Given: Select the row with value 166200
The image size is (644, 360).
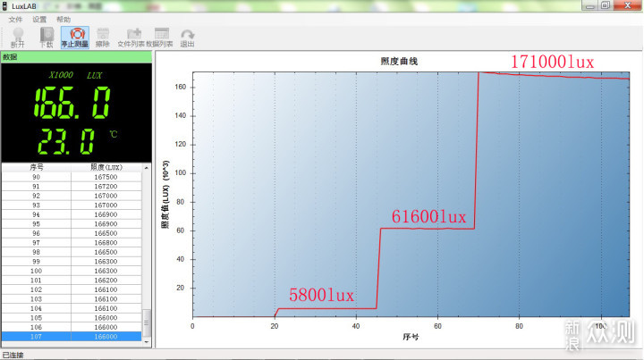Looking at the screenshot, I should click(x=72, y=280).
